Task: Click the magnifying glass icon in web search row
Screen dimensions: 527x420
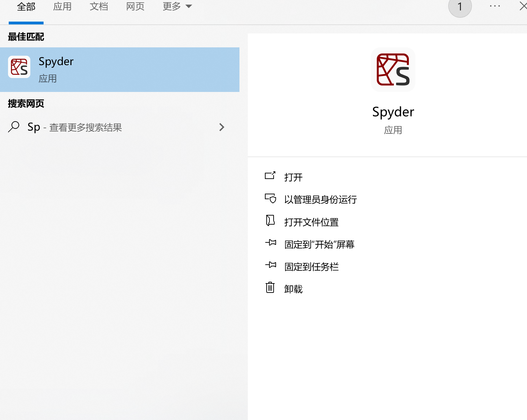Action: coord(14,127)
